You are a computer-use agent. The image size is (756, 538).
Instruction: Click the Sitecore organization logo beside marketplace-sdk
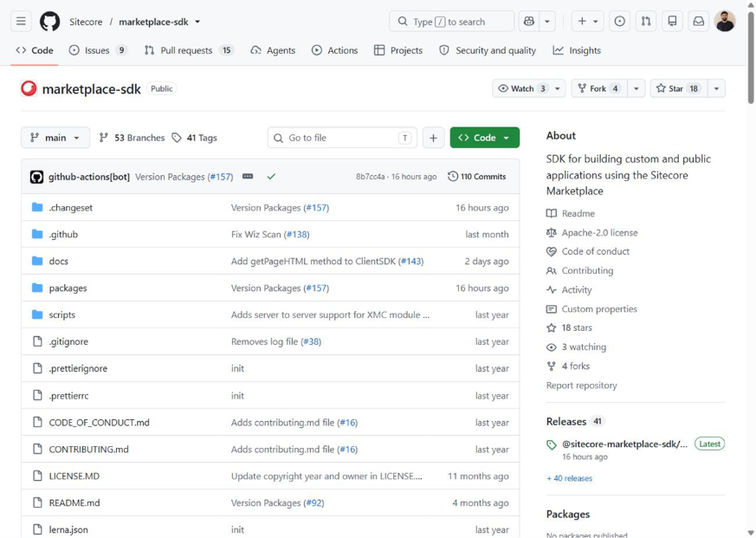29,88
